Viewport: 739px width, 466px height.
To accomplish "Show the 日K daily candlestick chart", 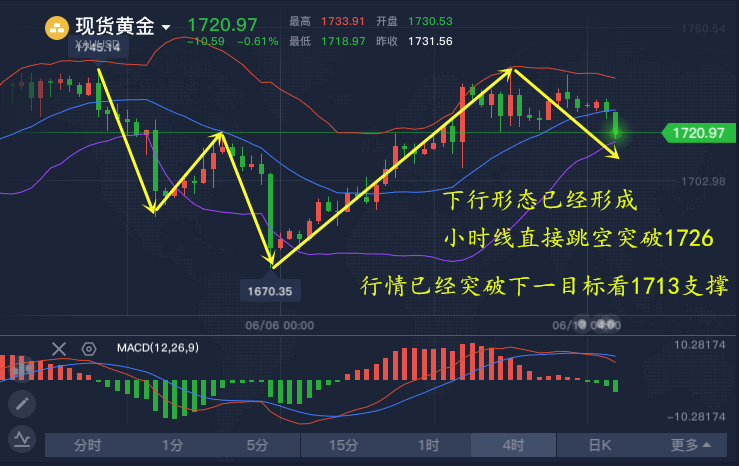I will (x=599, y=445).
